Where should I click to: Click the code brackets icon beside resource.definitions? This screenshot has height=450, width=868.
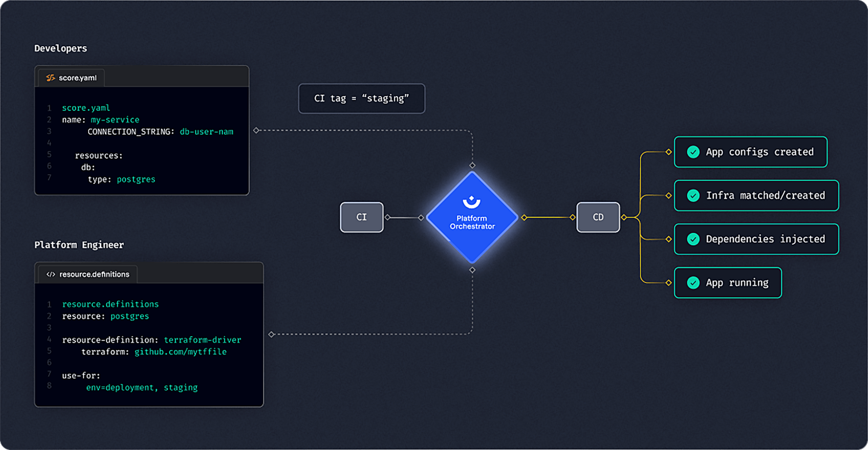[x=51, y=274]
